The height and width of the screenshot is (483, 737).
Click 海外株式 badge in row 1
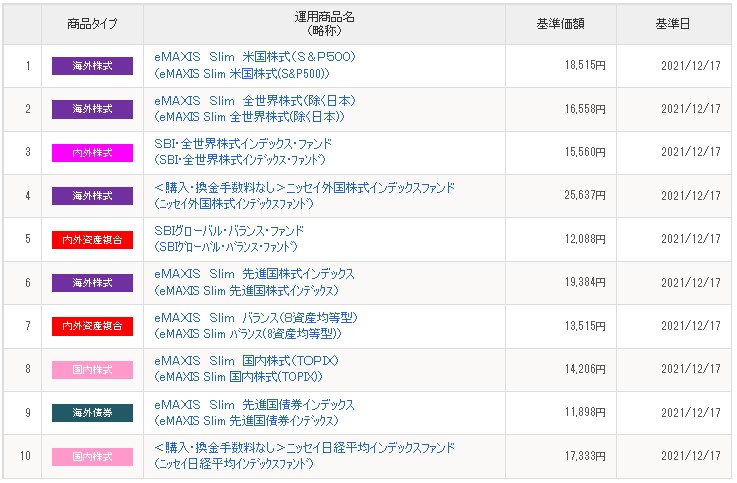pos(92,66)
